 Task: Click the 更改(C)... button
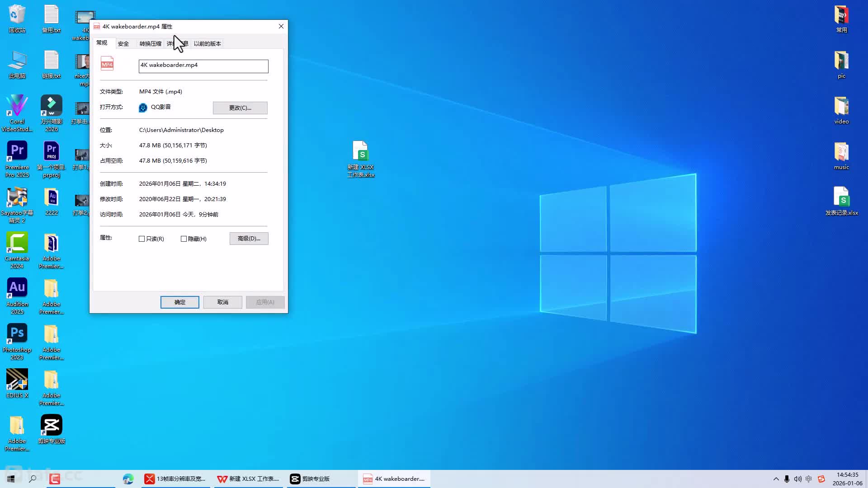pyautogui.click(x=240, y=108)
